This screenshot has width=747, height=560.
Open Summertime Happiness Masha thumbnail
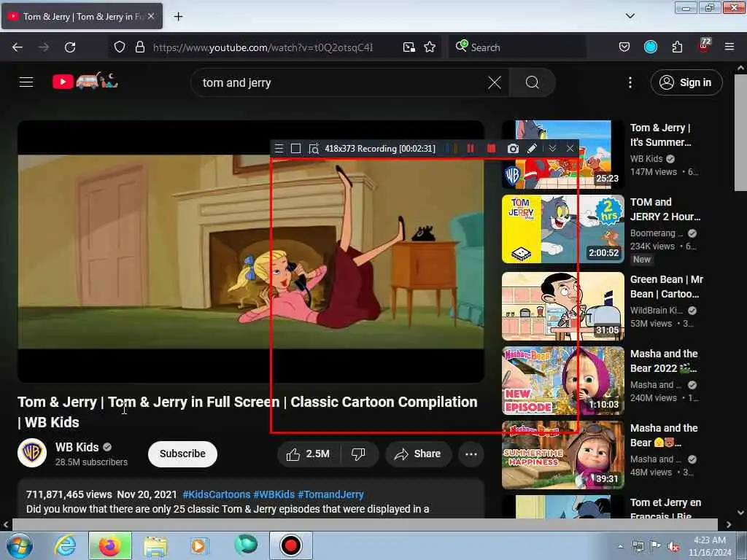(562, 455)
